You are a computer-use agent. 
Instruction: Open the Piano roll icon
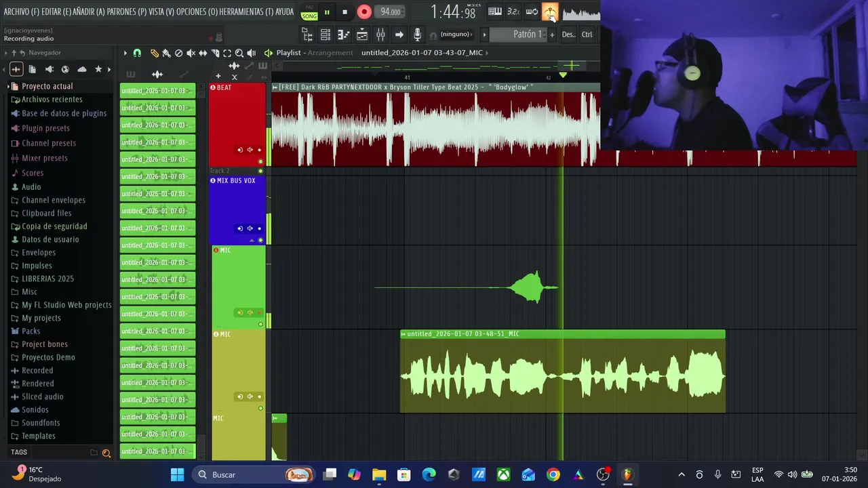(344, 35)
